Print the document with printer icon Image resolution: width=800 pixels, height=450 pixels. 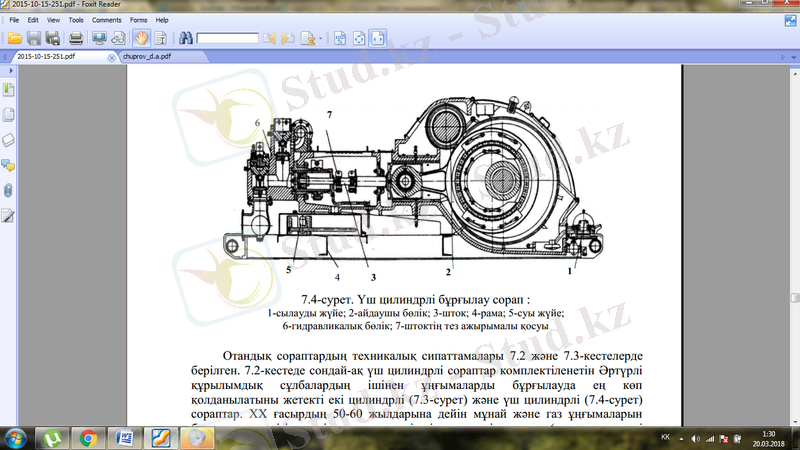[x=76, y=39]
